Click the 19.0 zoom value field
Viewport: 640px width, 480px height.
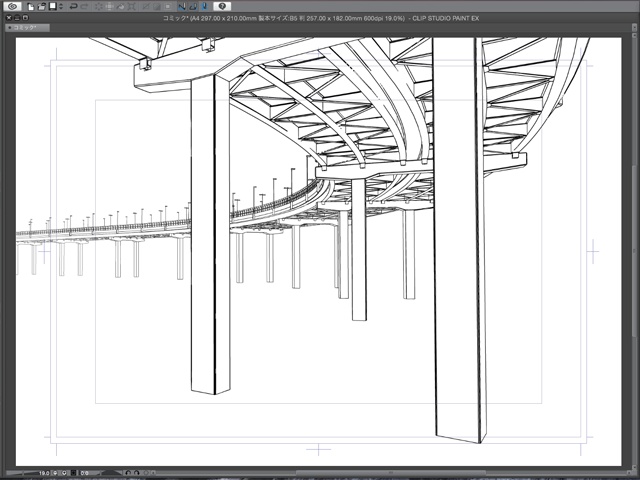click(x=44, y=473)
